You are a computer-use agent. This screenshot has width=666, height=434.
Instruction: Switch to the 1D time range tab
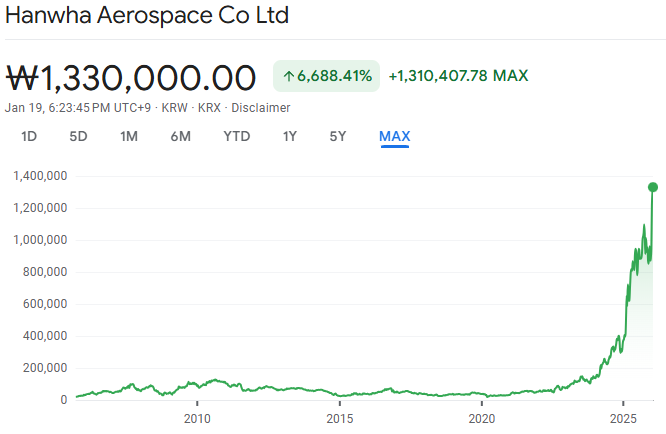pos(29,136)
